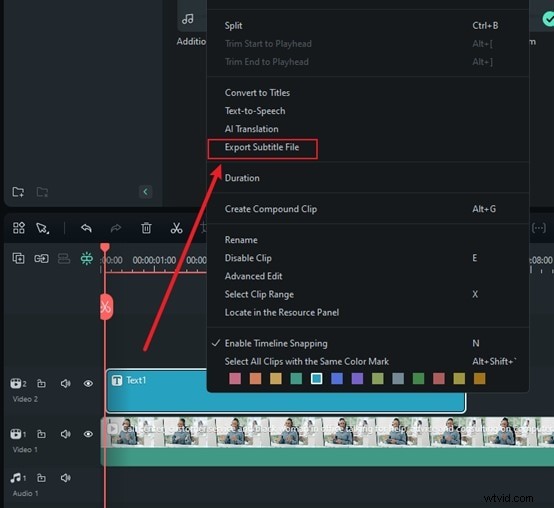Click the grayed delete folder icon
This screenshot has width=554, height=508.
click(42, 192)
